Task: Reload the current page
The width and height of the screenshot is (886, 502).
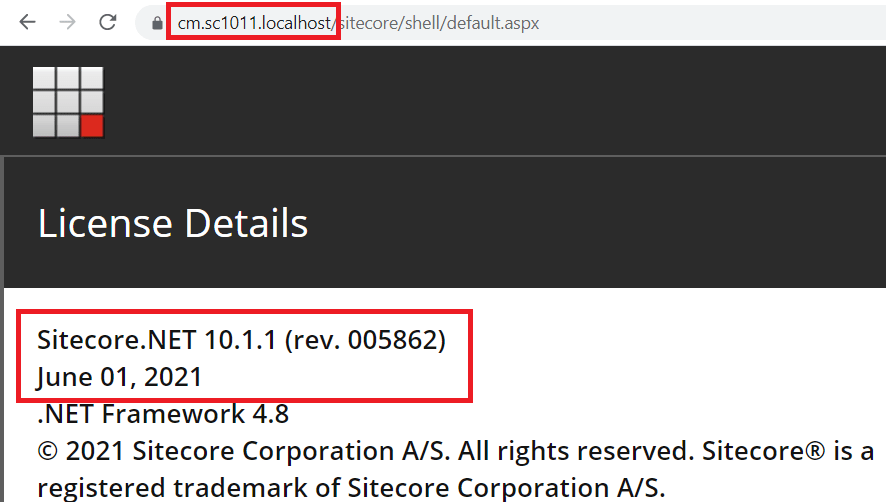Action: tap(108, 22)
